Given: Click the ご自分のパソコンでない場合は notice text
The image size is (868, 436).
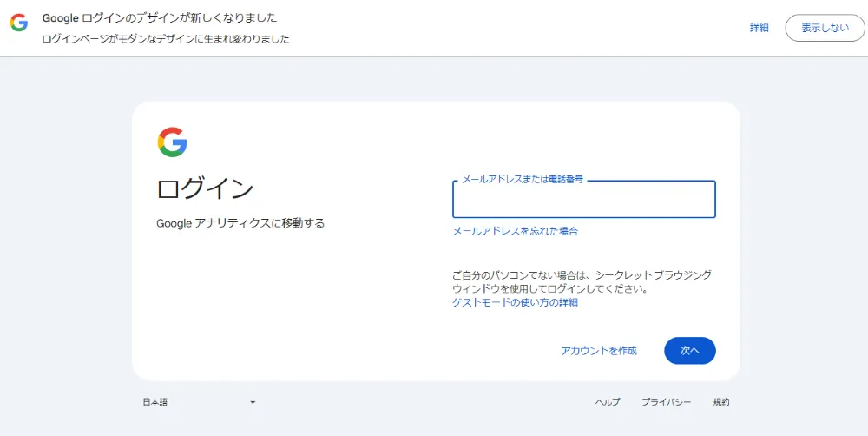Looking at the screenshot, I should pos(582,281).
